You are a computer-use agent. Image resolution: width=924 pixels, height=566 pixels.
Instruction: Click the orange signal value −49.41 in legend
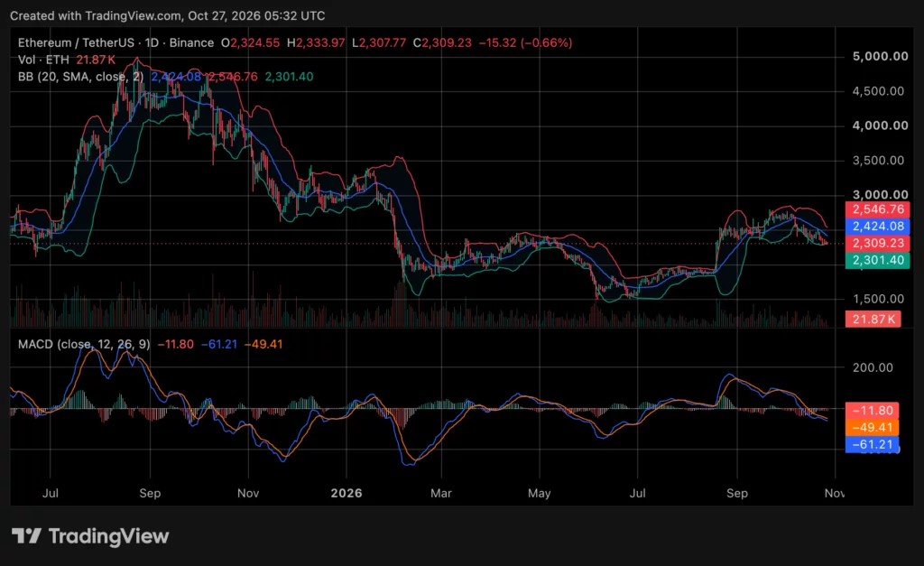click(x=263, y=344)
